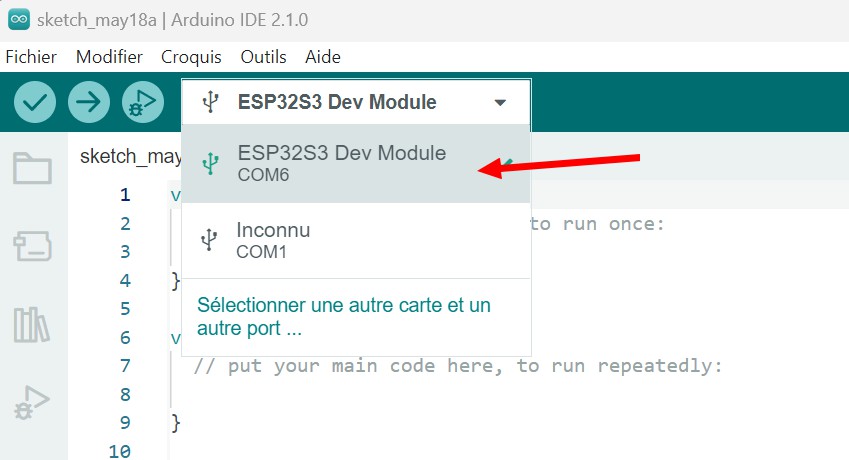Collapse the board selector dropdown arrow
849x460 pixels.
[x=500, y=102]
